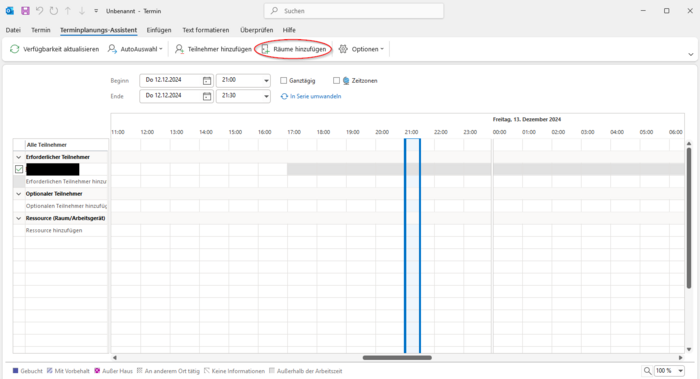Viewport: 700px width, 379px height.
Task: Click Räume hinzufügen
Action: click(294, 49)
